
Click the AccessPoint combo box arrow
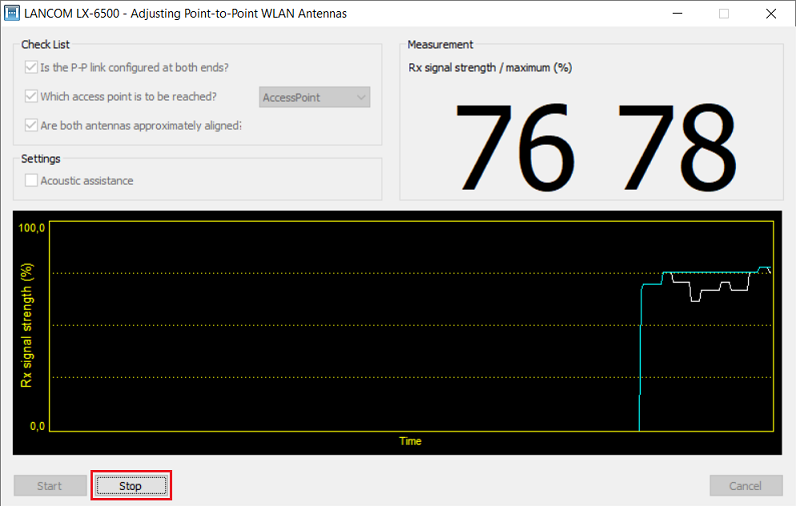coord(361,97)
